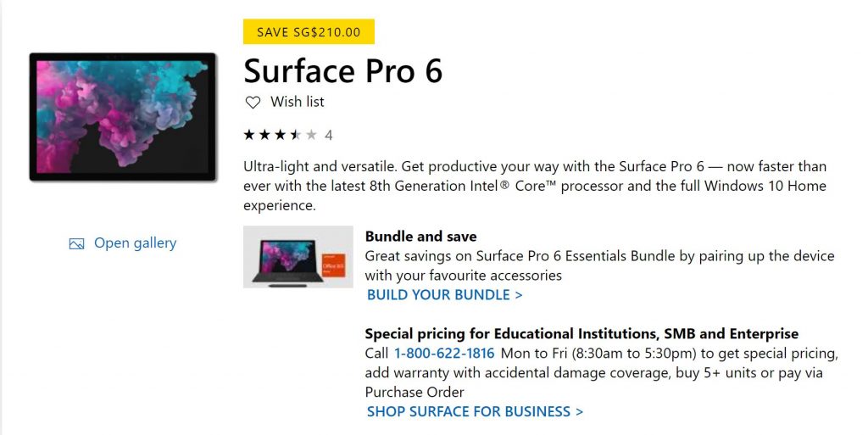Click the Open gallery picture icon
Viewport: 868px width, 435px height.
(x=77, y=244)
